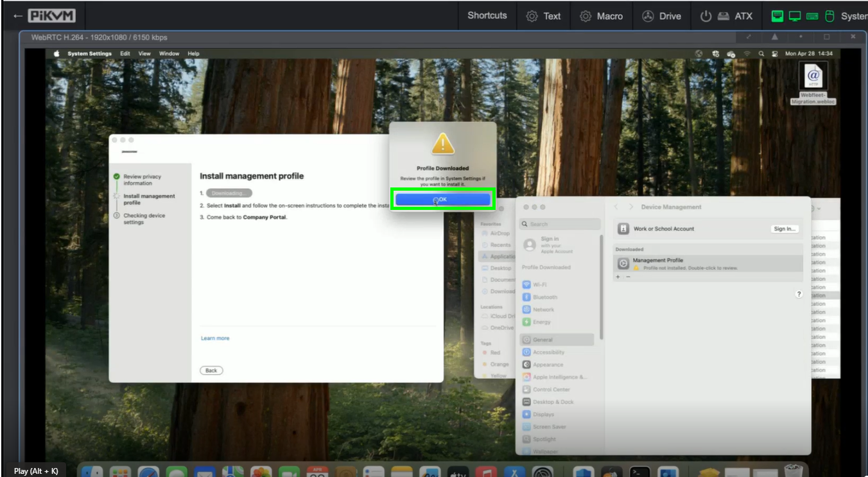Select the Management Profile row
The width and height of the screenshot is (868, 477).
709,263
